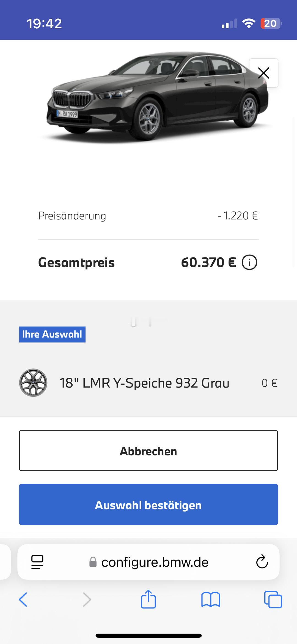Viewport: 297px width, 644px height.
Task: Select the 18" LMR Y-Speiche 932 Grau entry
Action: (148, 383)
